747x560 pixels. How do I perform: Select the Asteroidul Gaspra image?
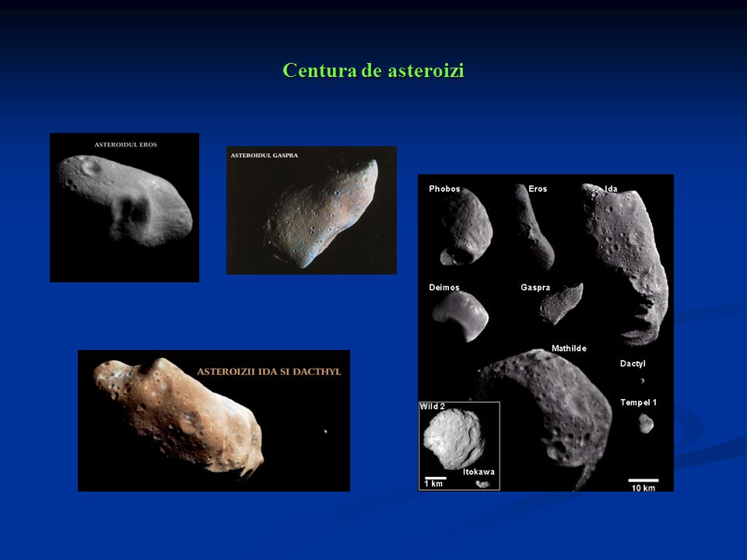[x=311, y=210]
